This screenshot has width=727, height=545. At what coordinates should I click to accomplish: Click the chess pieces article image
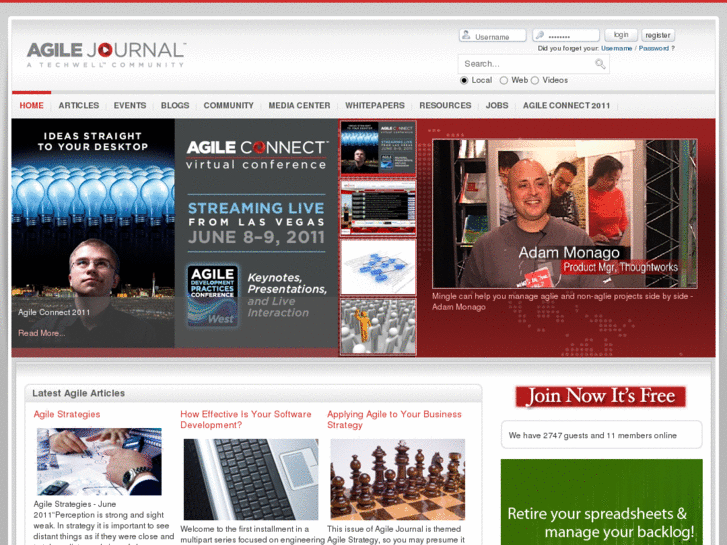(x=397, y=479)
